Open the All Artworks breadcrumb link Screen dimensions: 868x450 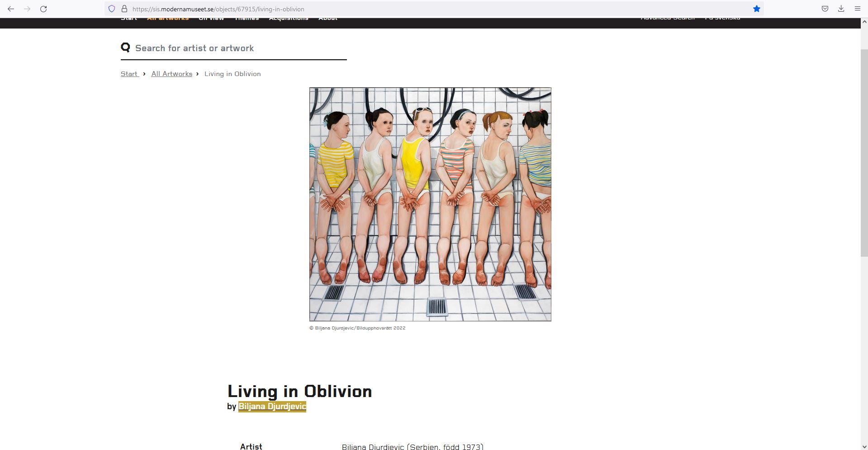[x=172, y=74]
